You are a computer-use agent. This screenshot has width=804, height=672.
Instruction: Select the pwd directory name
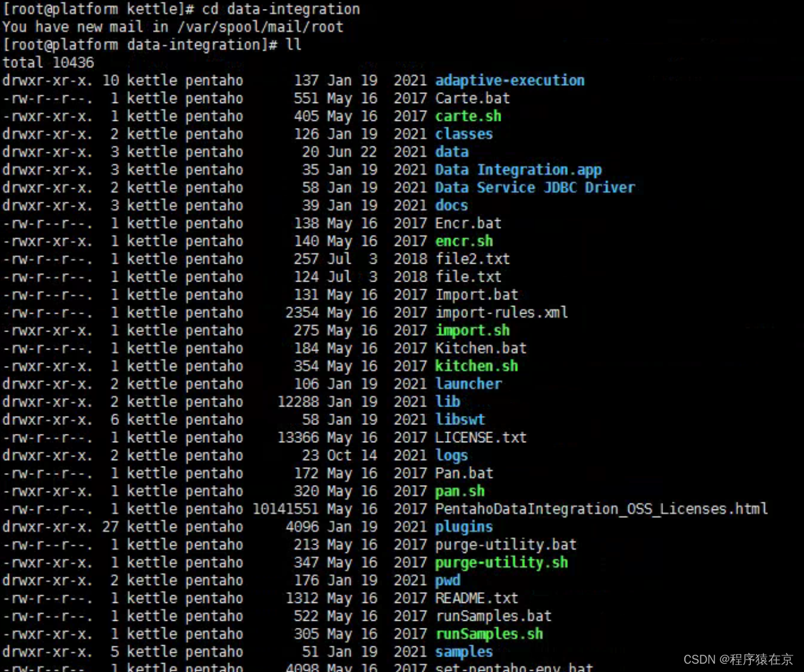point(447,580)
